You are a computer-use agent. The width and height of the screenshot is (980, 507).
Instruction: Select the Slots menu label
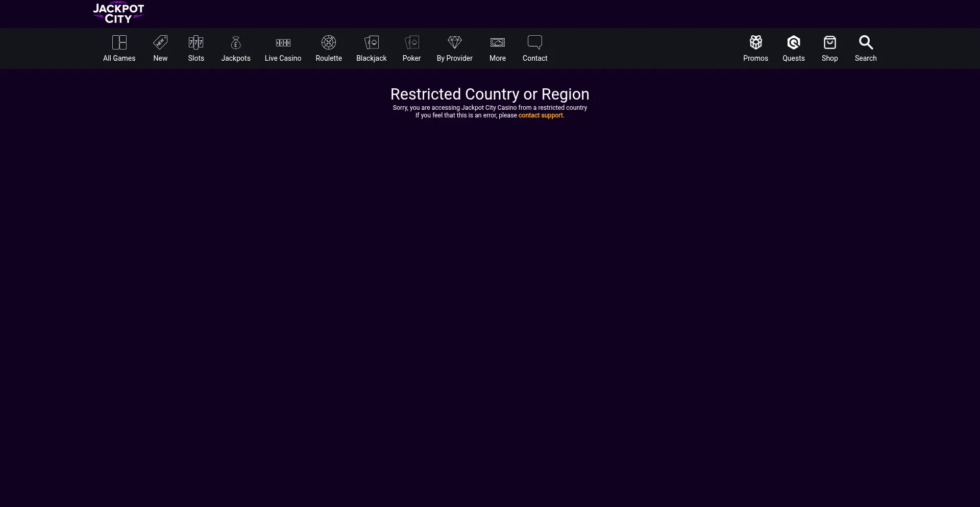[x=196, y=58]
